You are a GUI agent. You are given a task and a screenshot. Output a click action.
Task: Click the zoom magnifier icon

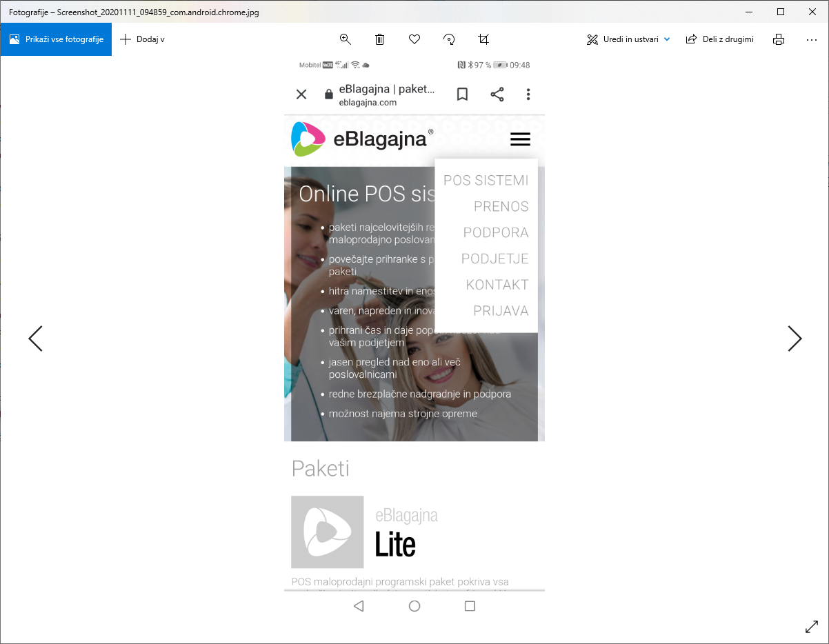(346, 39)
